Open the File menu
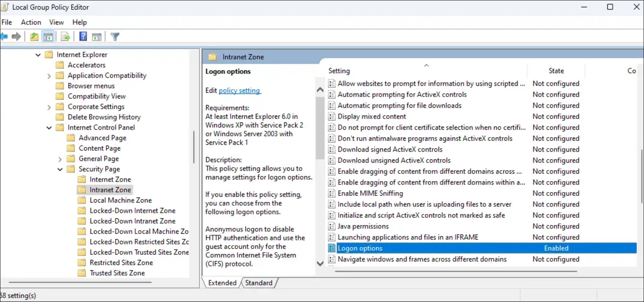This screenshot has width=644, height=302. 7,22
